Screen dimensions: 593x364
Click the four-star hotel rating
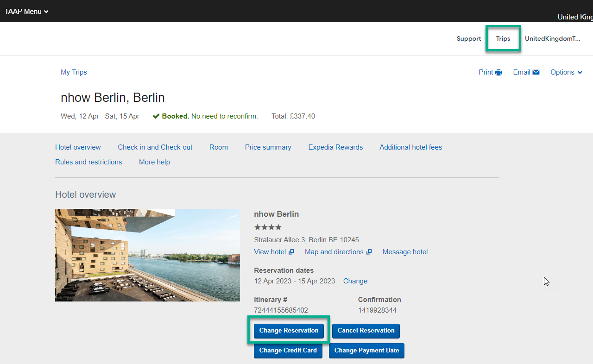click(268, 227)
